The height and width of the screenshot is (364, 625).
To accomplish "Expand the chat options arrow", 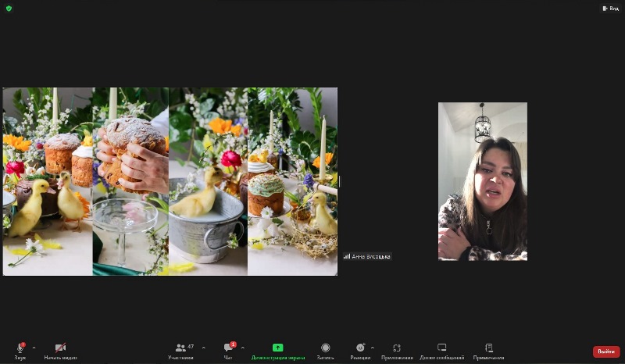I will [x=243, y=348].
